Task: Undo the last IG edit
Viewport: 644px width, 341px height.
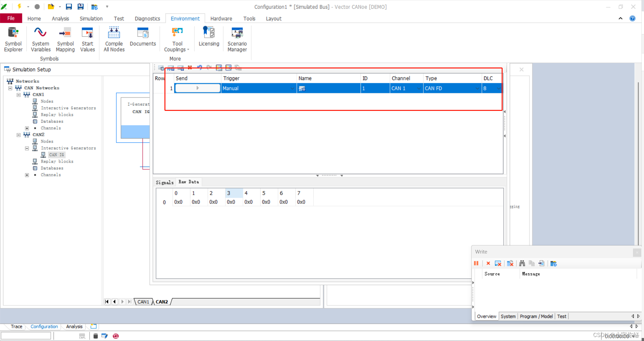Action: [200, 67]
